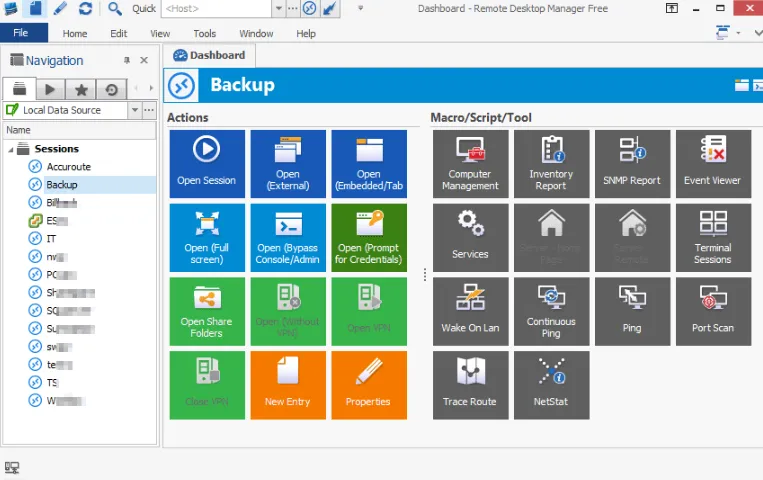Collapse the Sessions tree group
Image resolution: width=763 pixels, height=480 pixels.
tap(11, 149)
